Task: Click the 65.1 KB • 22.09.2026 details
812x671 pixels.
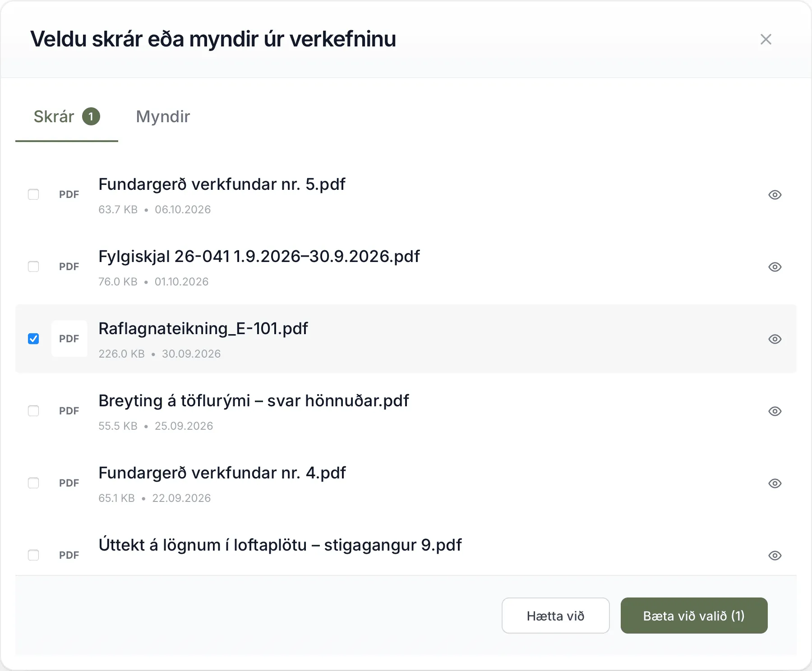Action: pos(155,498)
